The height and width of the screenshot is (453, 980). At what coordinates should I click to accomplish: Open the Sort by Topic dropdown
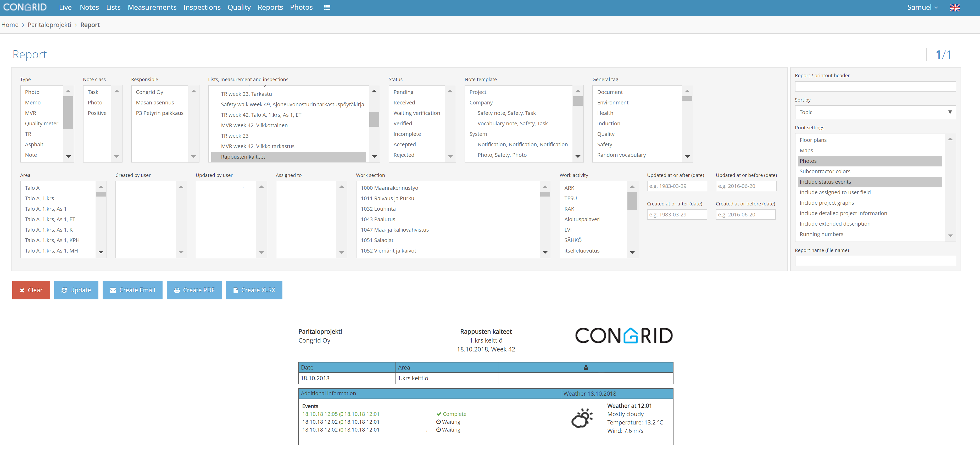coord(875,112)
